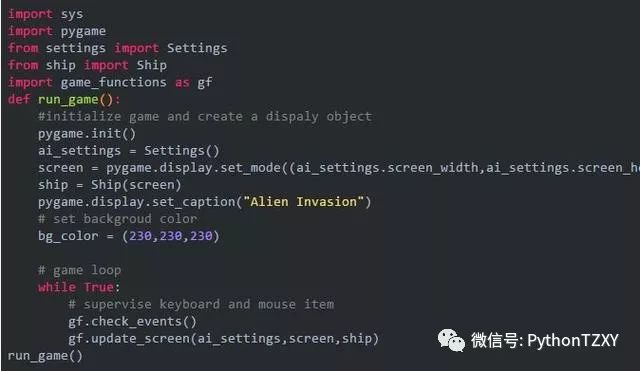Click the 'while True' statement

coord(79,287)
